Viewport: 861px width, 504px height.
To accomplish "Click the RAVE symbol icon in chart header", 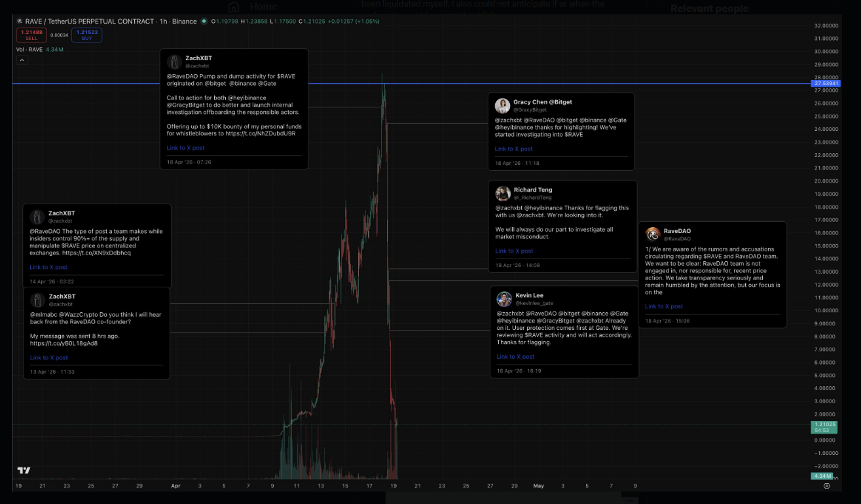I will [x=20, y=22].
